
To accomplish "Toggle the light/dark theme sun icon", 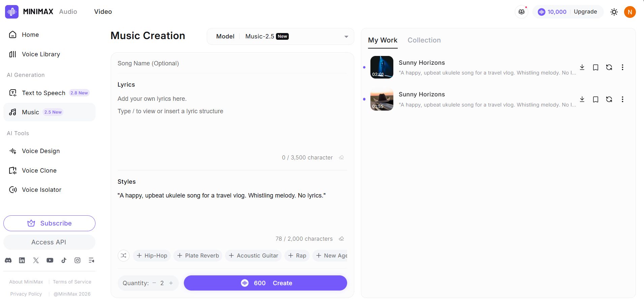I will (x=614, y=12).
